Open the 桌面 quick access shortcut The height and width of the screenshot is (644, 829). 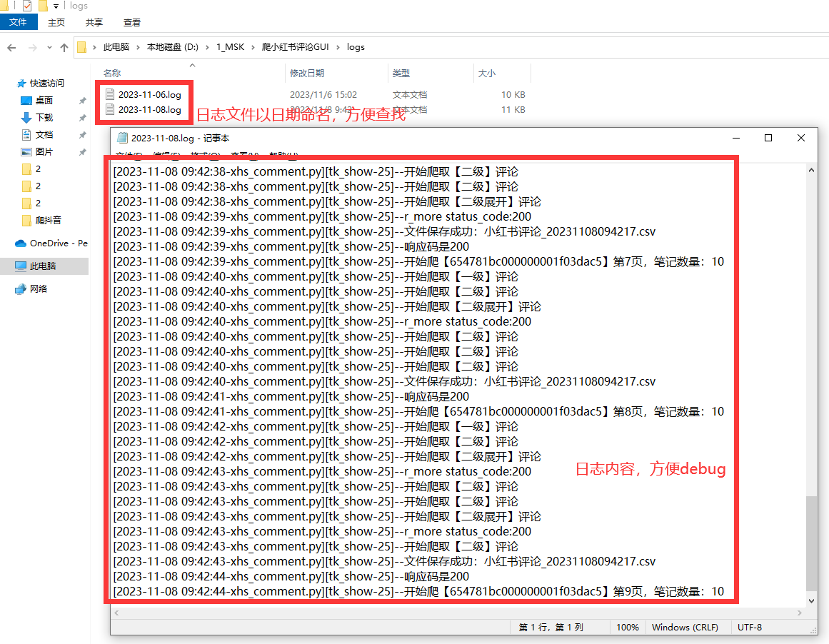tap(44, 101)
